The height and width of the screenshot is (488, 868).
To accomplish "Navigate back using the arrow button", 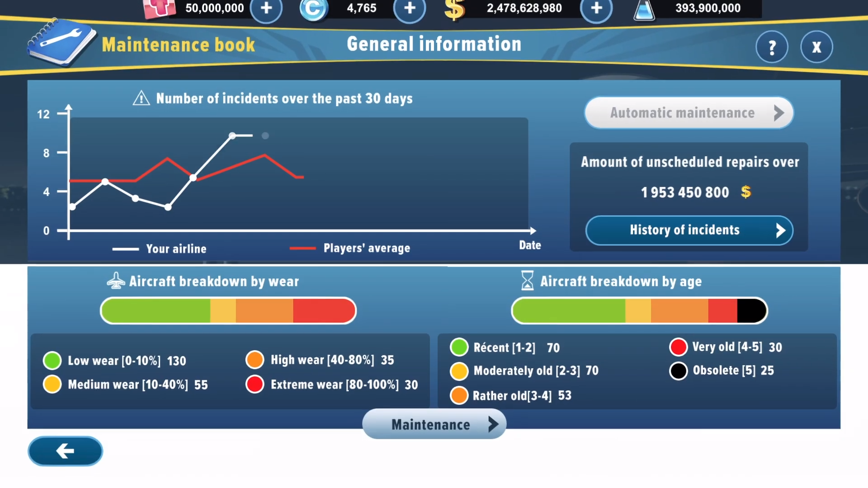I will pyautogui.click(x=65, y=451).
